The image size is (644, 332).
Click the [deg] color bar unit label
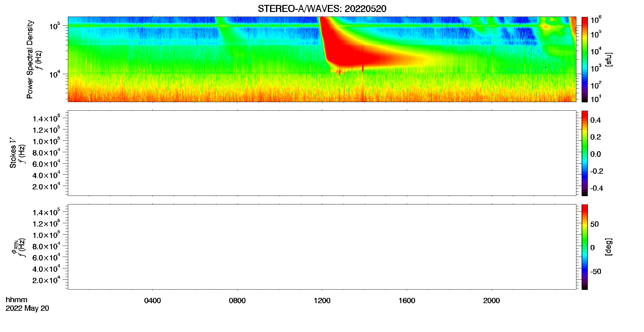pos(609,247)
